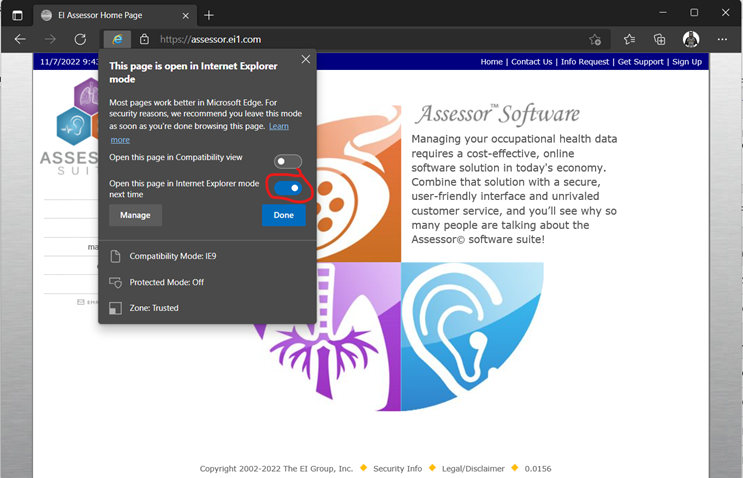Close the Internet Explorer mode popup
Viewport: 743px width, 478px height.
click(306, 59)
